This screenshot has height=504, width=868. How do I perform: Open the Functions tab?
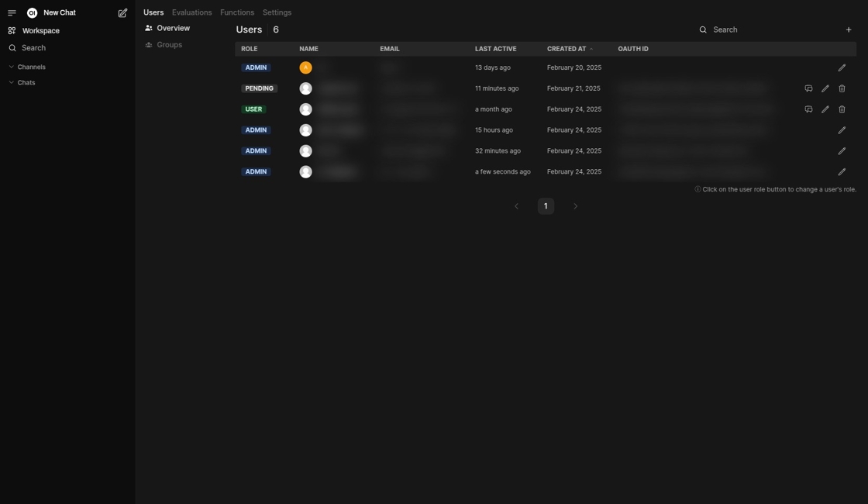click(x=236, y=12)
